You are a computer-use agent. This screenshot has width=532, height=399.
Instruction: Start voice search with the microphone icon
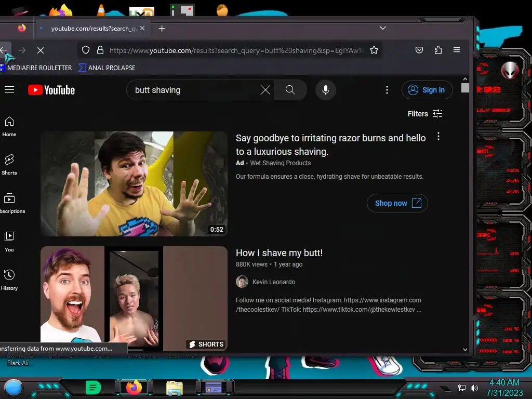point(325,90)
